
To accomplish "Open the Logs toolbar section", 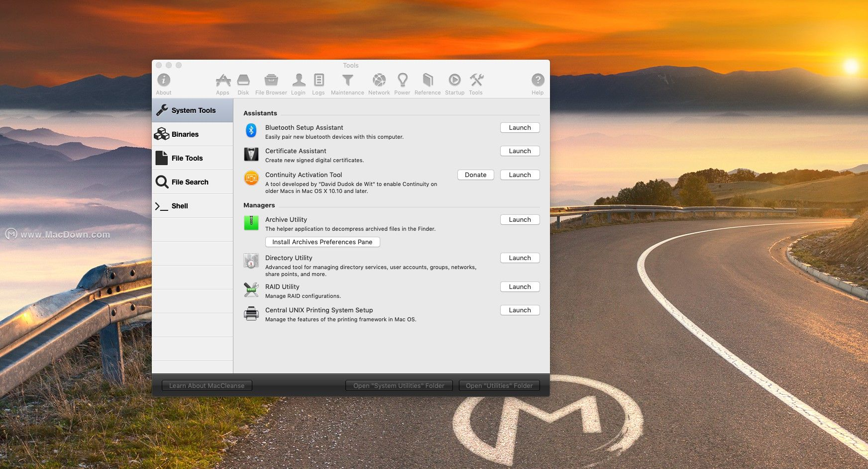I will coord(319,84).
